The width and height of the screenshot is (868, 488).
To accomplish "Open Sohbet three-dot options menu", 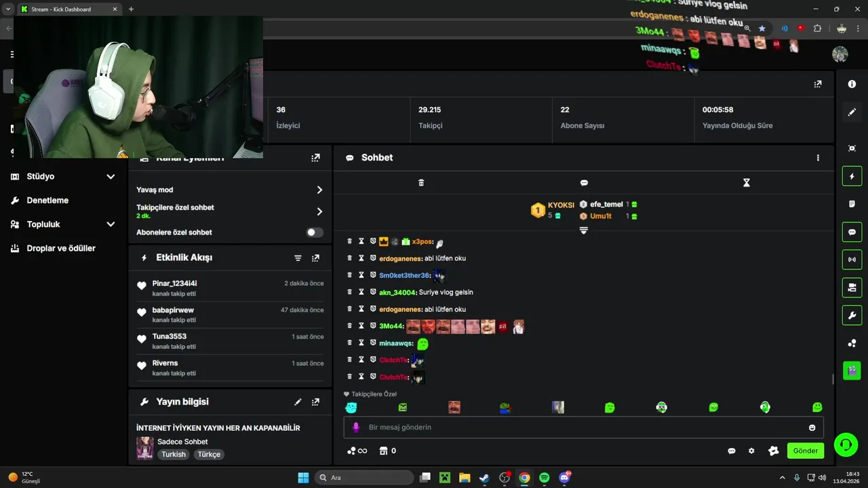I will 818,158.
